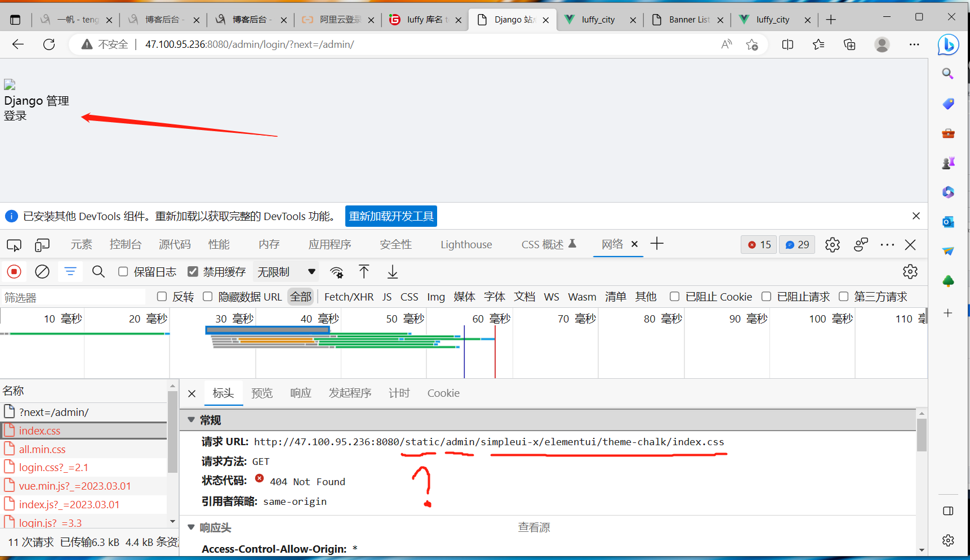Image resolution: width=970 pixels, height=560 pixels.
Task: Open the read aloud icon in address bar
Action: [x=727, y=44]
